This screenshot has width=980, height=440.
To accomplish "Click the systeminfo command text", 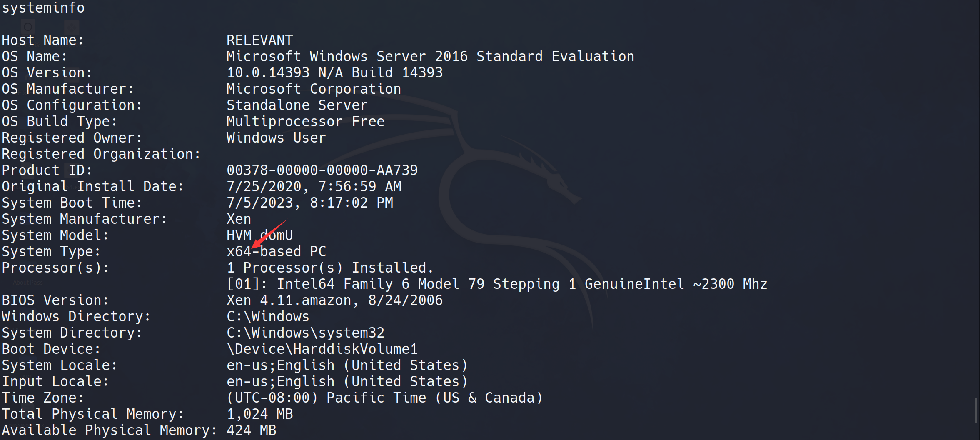I will click(43, 7).
